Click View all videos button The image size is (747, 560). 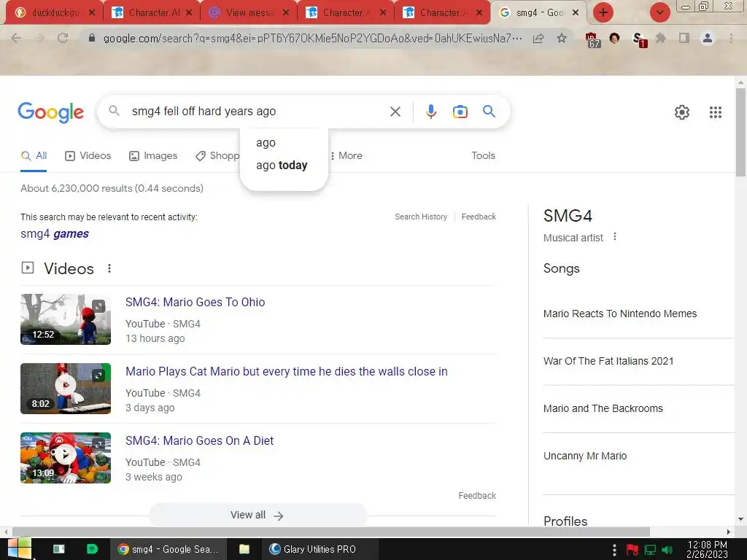coord(258,516)
